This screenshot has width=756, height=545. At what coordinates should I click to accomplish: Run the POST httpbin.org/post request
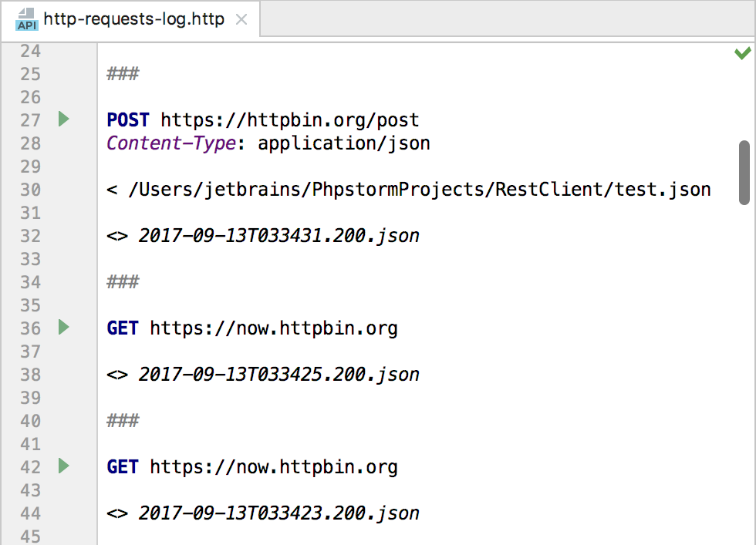(63, 119)
